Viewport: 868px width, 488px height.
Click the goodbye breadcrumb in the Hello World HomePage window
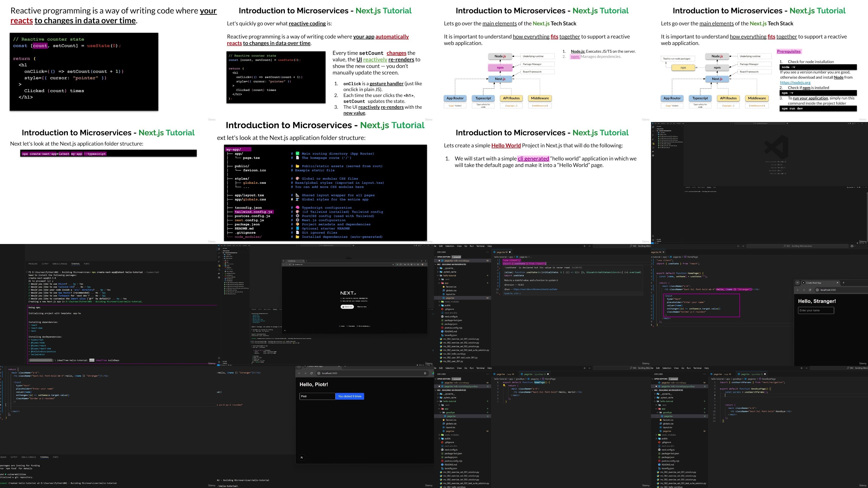coord(520,379)
